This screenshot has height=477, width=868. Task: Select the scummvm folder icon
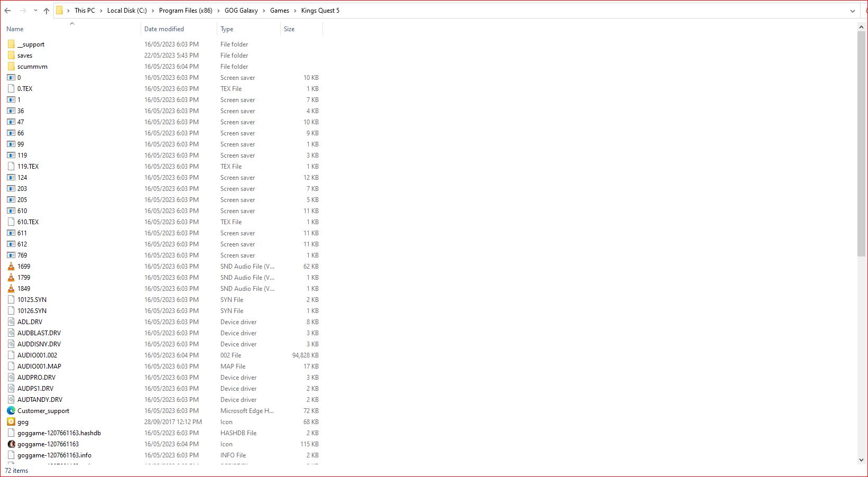(11, 67)
